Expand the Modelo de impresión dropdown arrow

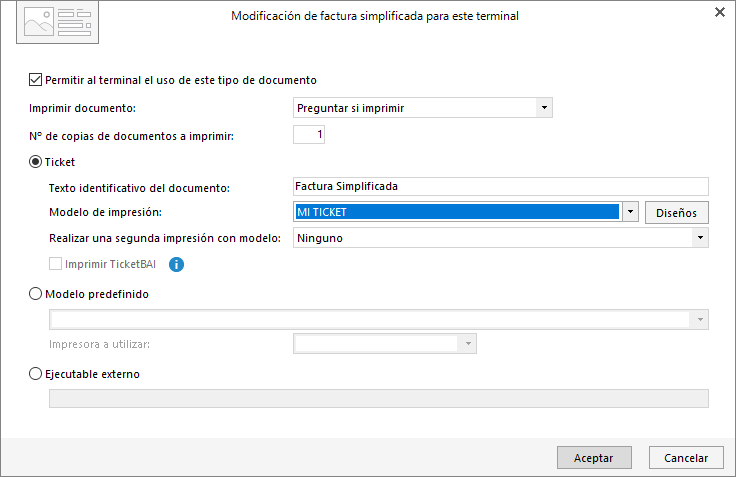click(630, 212)
